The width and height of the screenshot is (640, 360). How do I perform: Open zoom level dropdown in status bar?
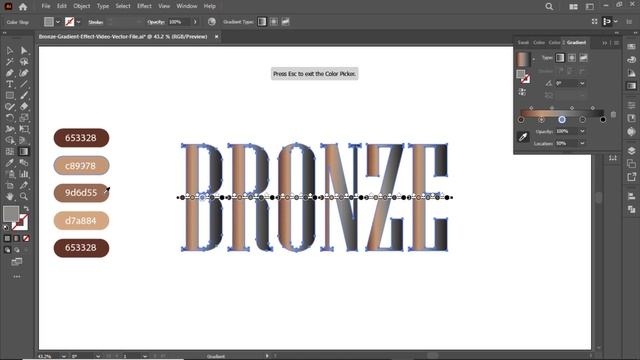64,356
